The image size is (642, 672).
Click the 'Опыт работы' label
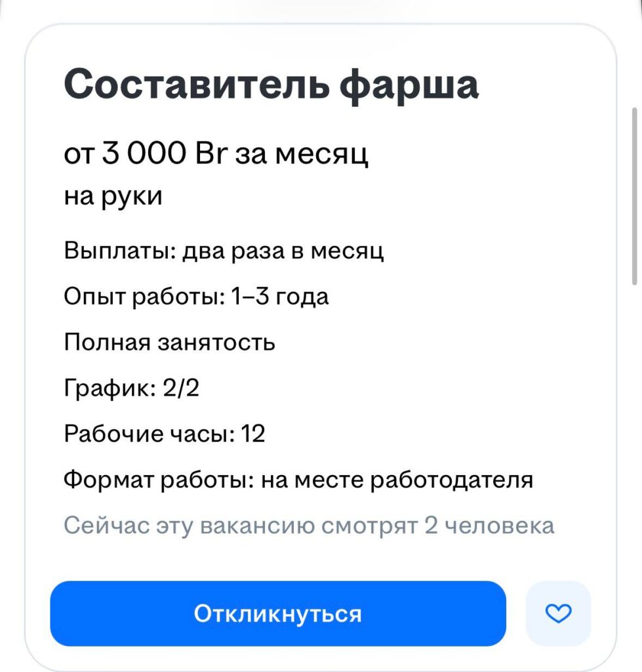pyautogui.click(x=143, y=297)
